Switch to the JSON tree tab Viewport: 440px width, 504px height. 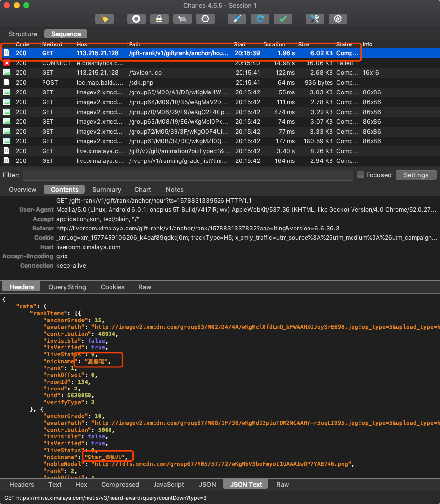(x=207, y=484)
